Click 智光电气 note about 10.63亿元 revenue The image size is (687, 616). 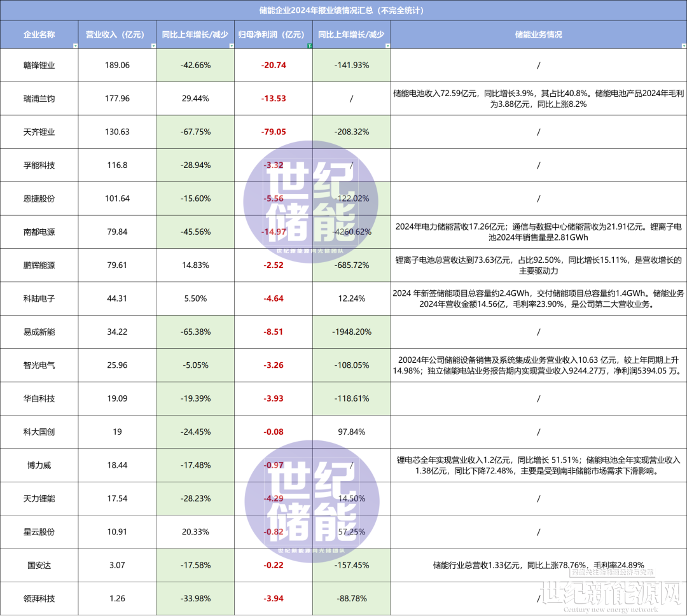pos(539,365)
